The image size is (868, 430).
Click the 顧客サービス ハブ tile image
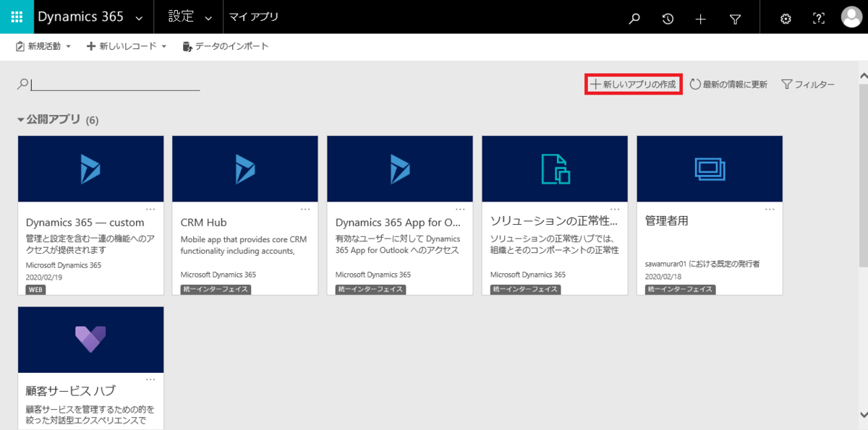[x=90, y=340]
